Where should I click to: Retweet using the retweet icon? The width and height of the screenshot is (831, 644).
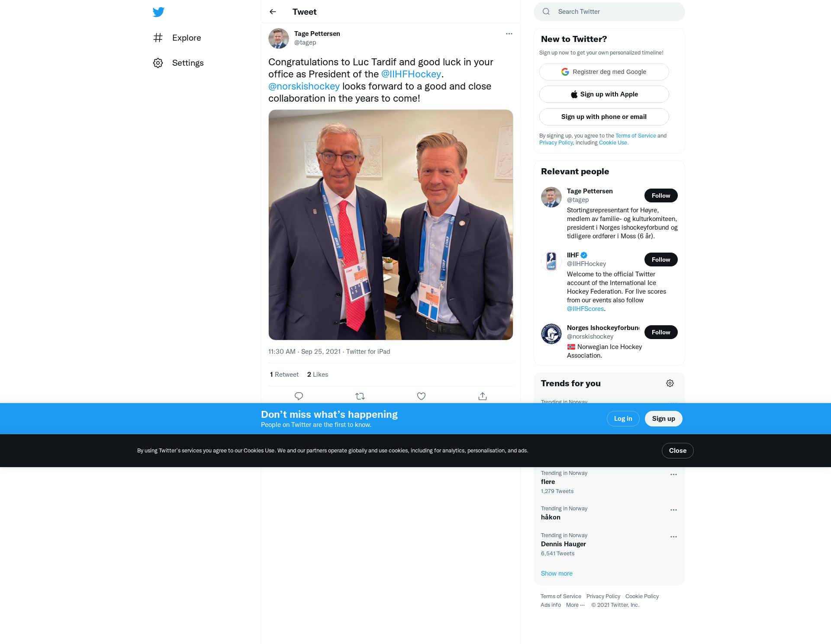click(360, 396)
